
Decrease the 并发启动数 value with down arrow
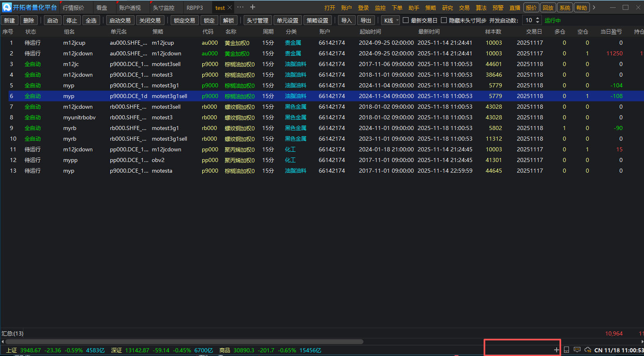[x=538, y=22]
